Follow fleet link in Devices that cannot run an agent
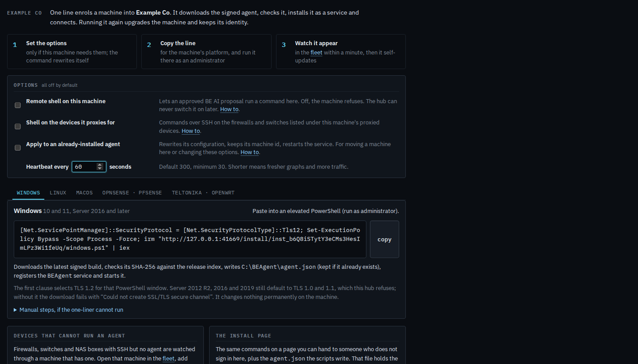The width and height of the screenshot is (638, 364). [168, 359]
